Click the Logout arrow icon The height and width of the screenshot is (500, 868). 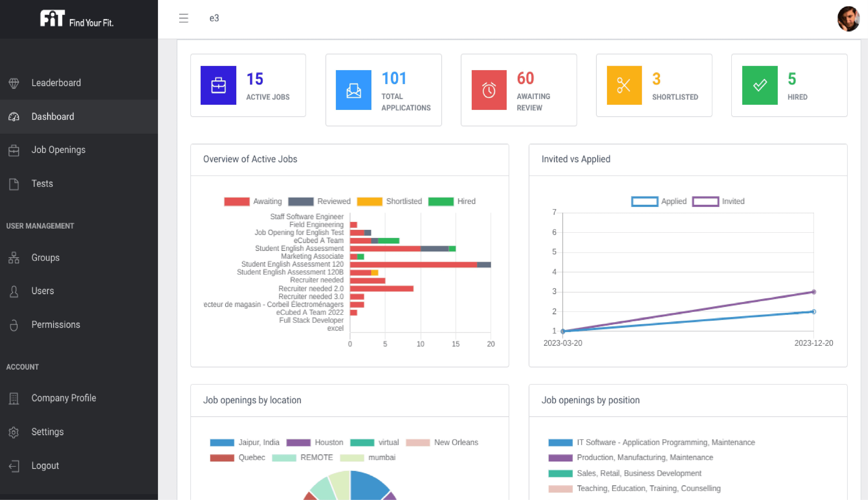click(14, 466)
